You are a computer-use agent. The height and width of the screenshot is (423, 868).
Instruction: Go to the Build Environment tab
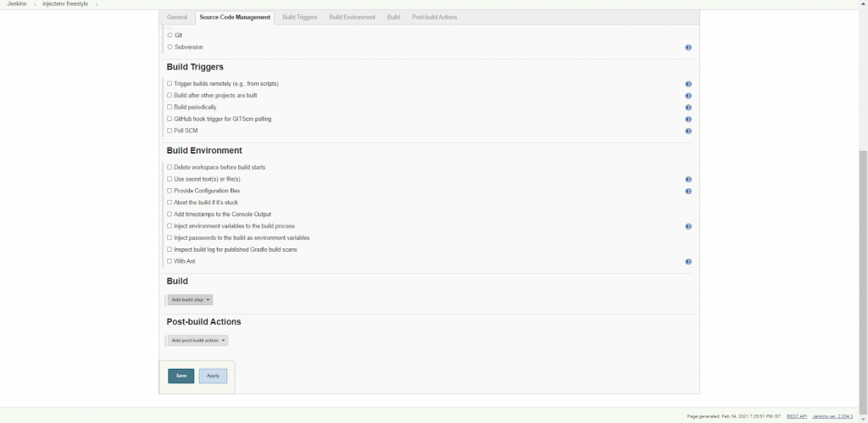coord(352,17)
